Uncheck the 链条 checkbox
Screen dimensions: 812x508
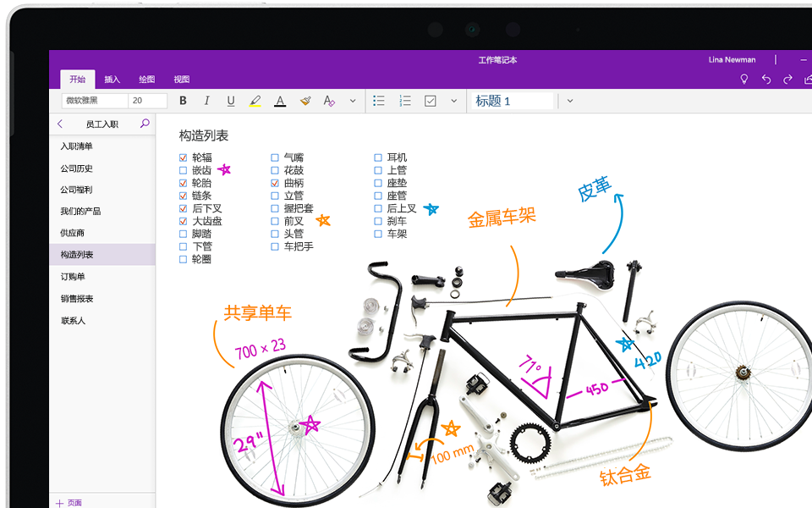[x=183, y=196]
